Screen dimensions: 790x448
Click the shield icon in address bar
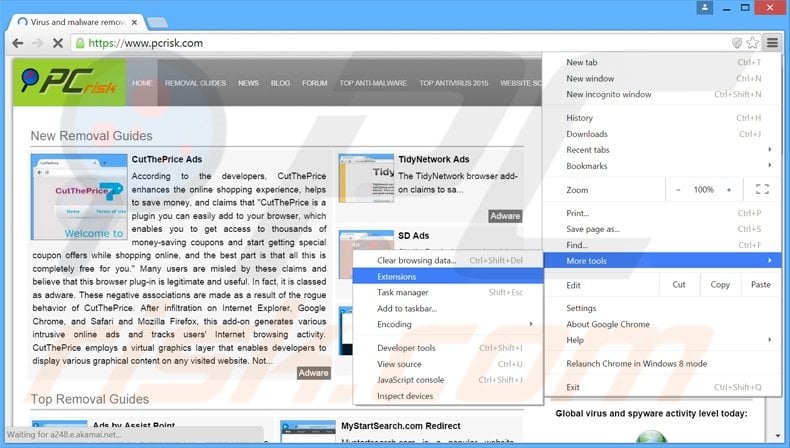737,43
